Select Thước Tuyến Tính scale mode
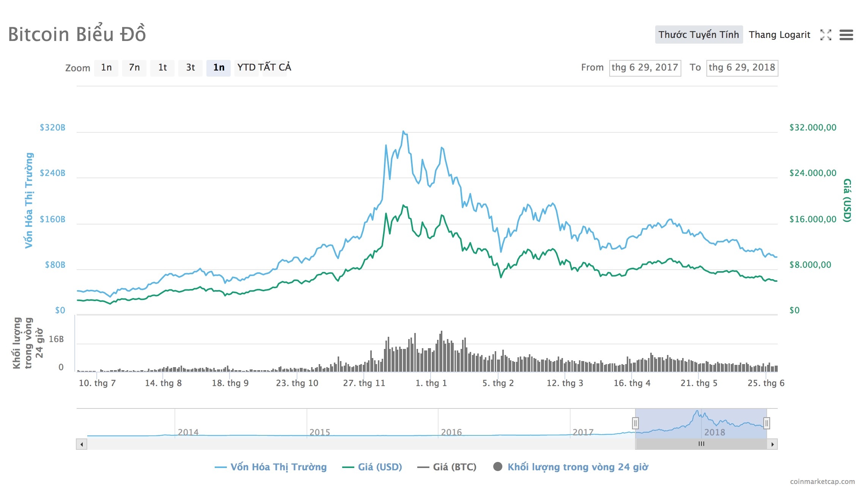Image resolution: width=868 pixels, height=490 pixels. click(x=699, y=35)
